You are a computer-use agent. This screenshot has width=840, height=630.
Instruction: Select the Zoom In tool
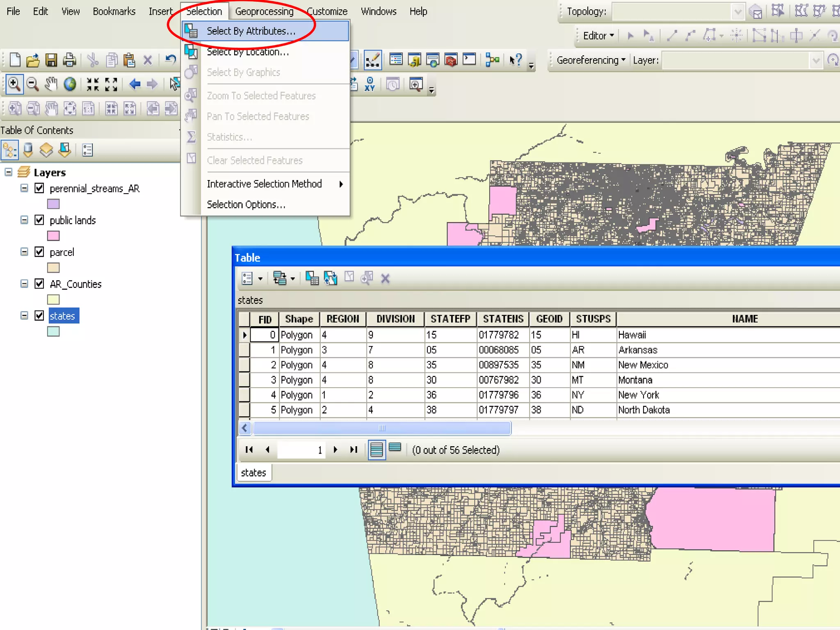coord(14,84)
